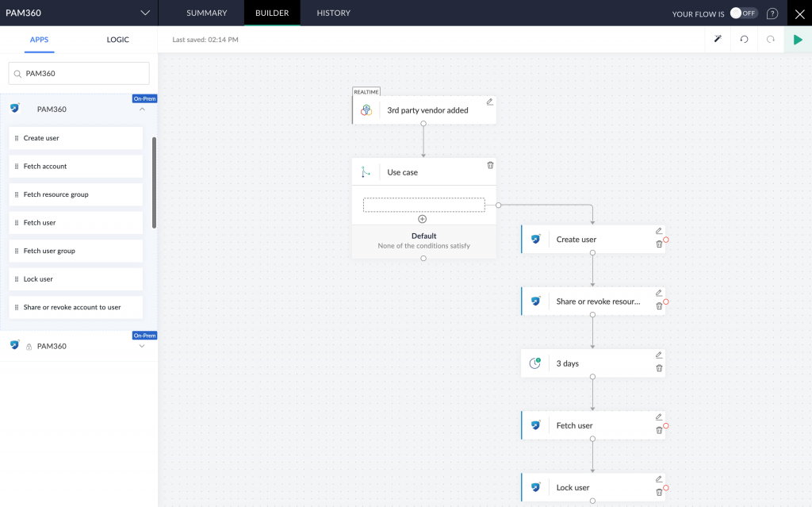
Task: Click the clock icon on 3 days step
Action: (535, 363)
